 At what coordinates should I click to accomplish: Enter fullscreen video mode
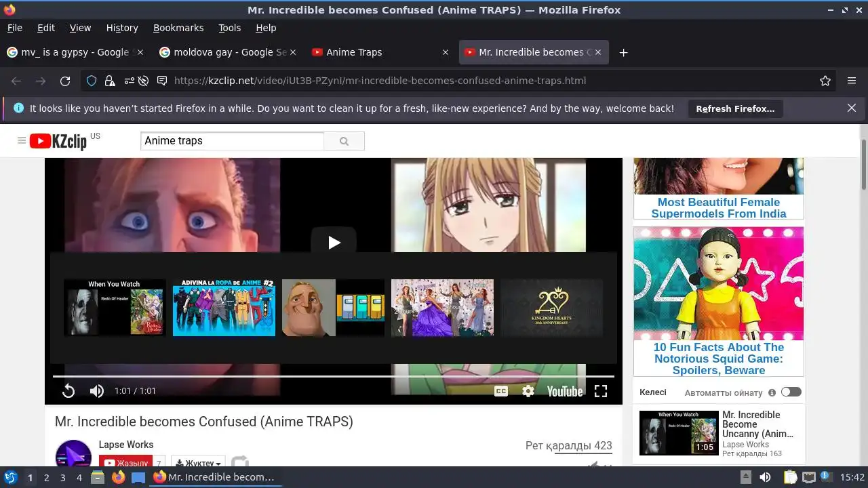601,391
